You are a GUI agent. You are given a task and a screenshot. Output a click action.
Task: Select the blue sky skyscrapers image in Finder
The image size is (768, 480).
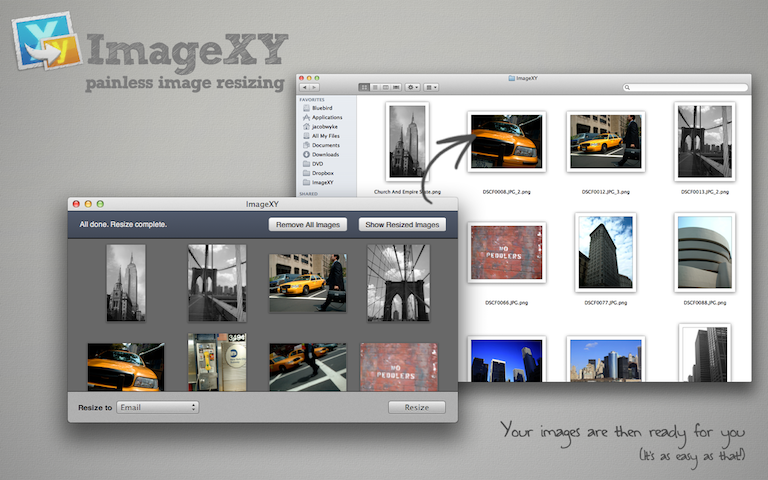(506, 359)
